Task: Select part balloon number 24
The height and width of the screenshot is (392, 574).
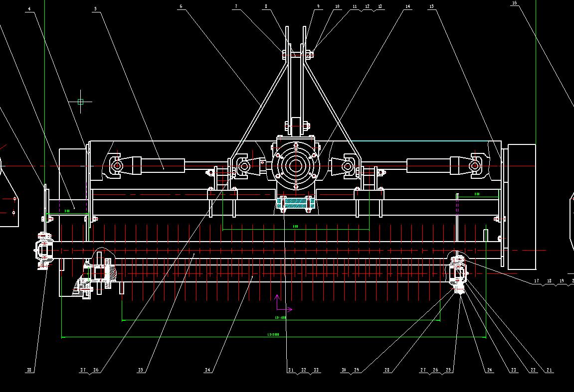Action: tap(489, 370)
